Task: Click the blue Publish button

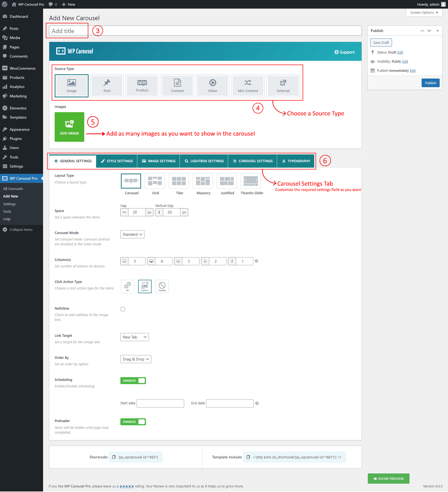Action: 430,83
